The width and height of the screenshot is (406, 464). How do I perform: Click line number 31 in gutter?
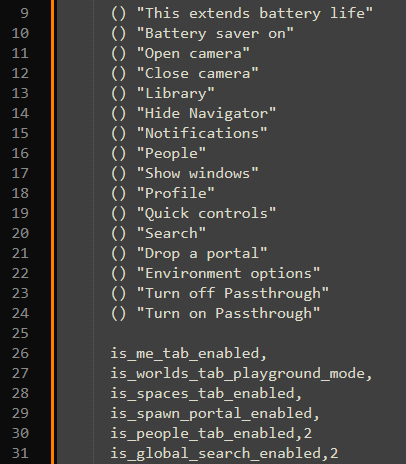tap(20, 453)
